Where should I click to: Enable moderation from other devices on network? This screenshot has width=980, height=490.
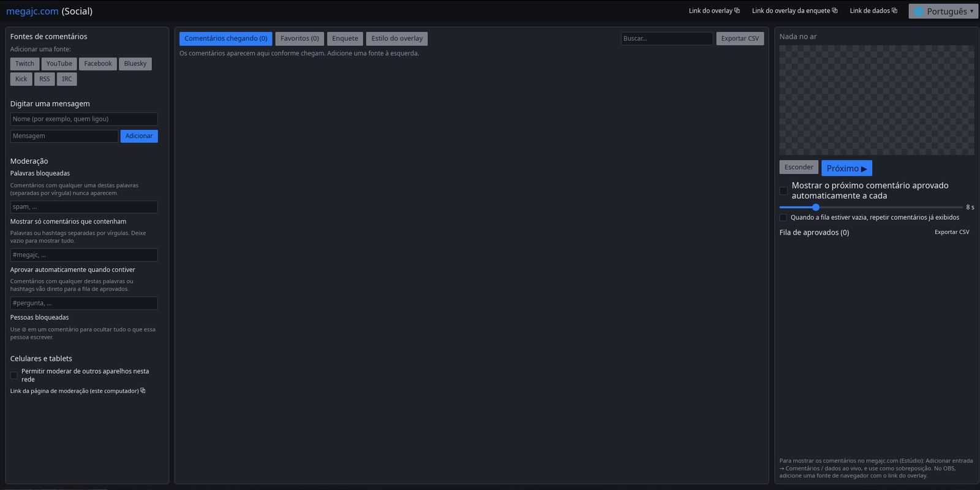14,375
